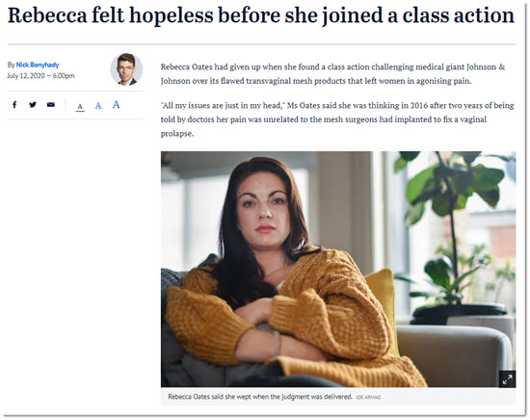Open author Nick Bonyhady's profile link
The width and height of the screenshot is (530, 420).
38,65
